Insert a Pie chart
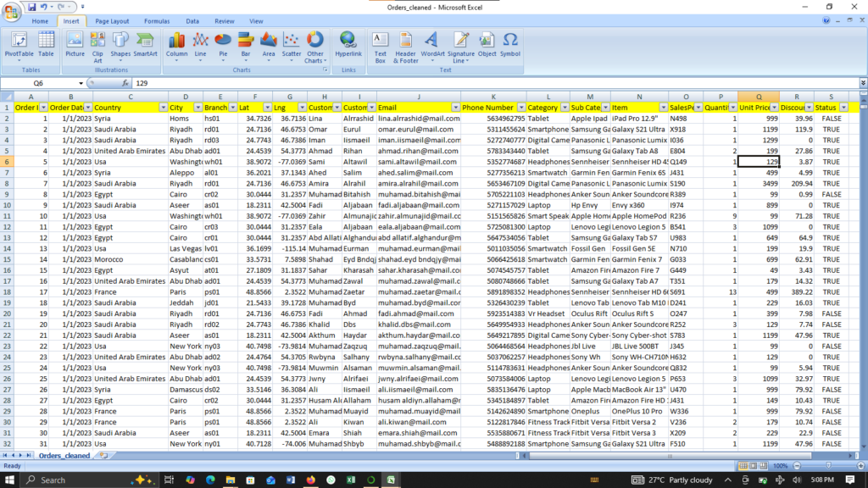 click(223, 47)
